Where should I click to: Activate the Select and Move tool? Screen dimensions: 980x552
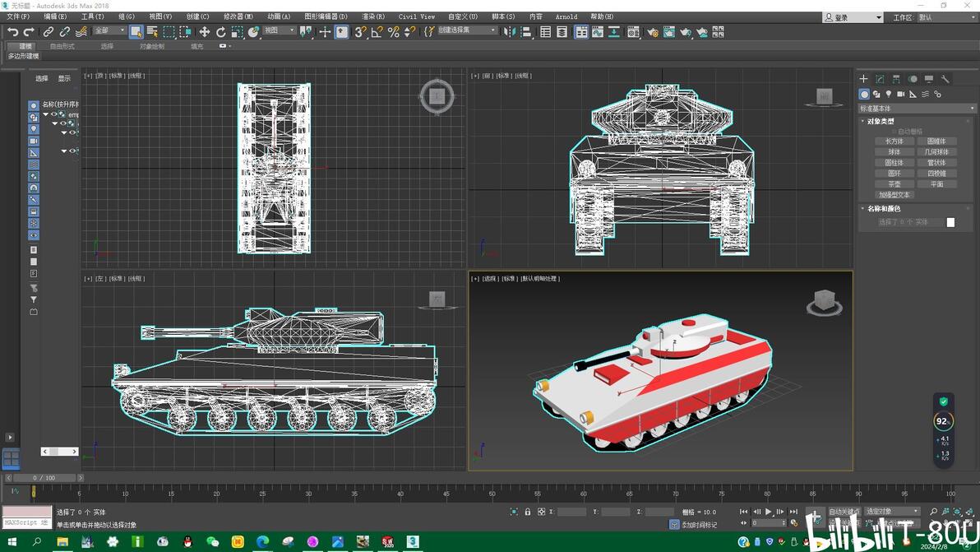click(205, 32)
